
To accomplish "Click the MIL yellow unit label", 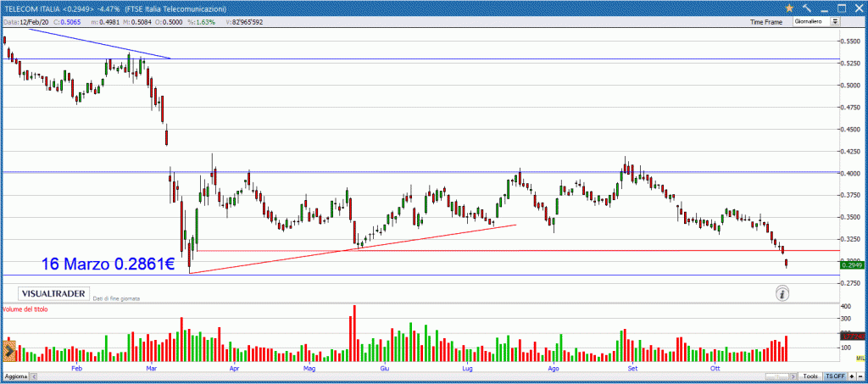I will [860, 359].
